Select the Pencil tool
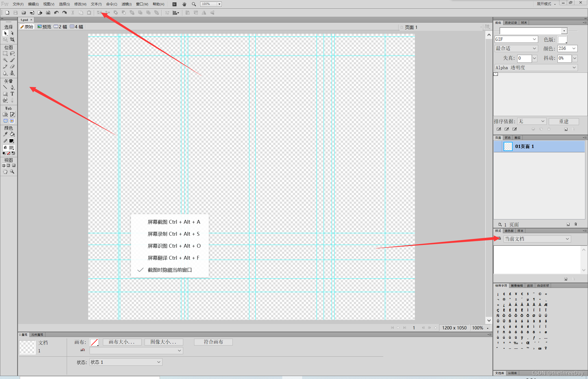Viewport: 588px width, 379px height. 5,67
